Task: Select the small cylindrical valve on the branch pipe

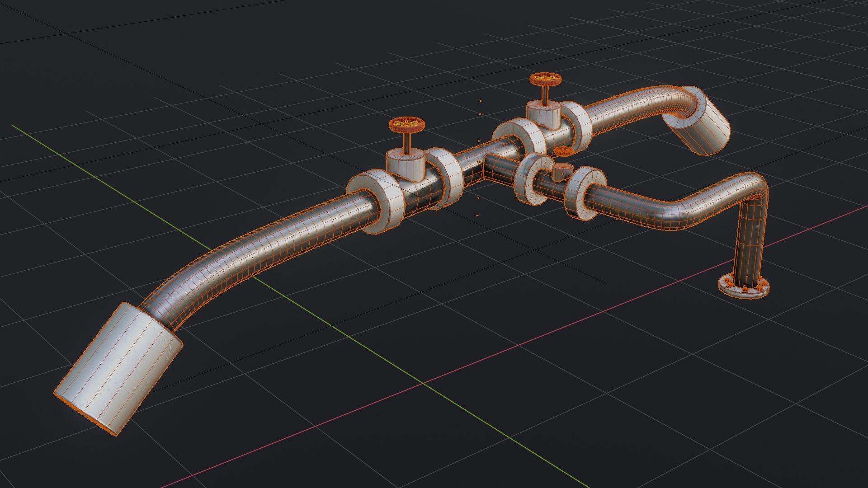Action: [x=563, y=172]
